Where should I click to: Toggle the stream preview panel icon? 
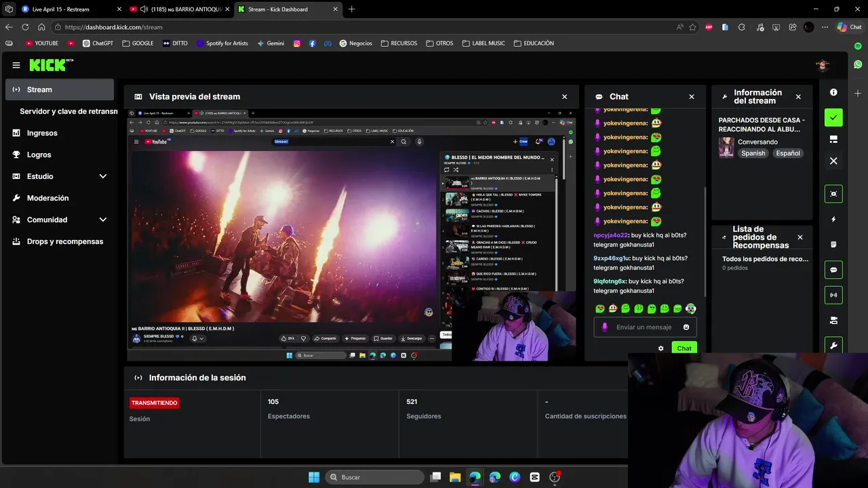pos(833,193)
